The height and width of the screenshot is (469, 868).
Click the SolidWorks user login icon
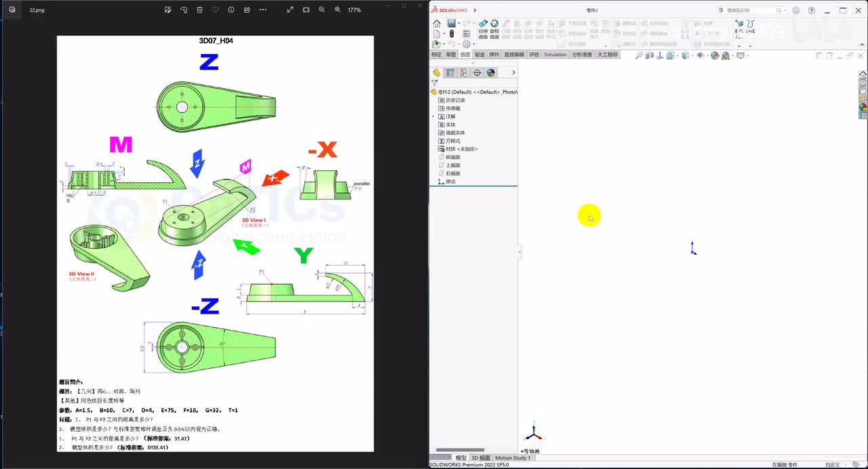pos(796,10)
